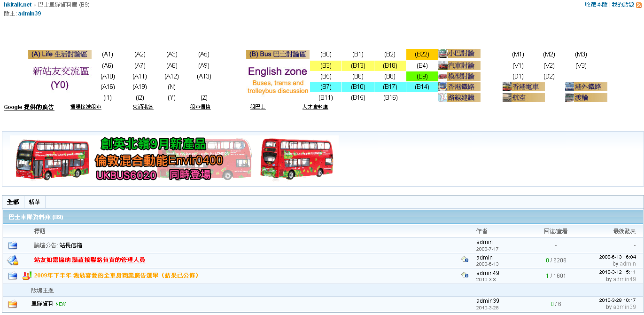Open the 車隊資料 thread

(x=43, y=304)
